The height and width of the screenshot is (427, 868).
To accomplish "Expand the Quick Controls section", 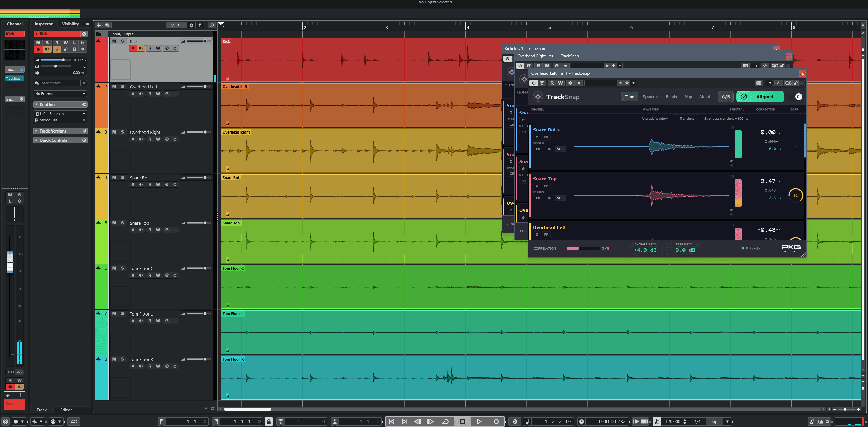I will tap(60, 140).
